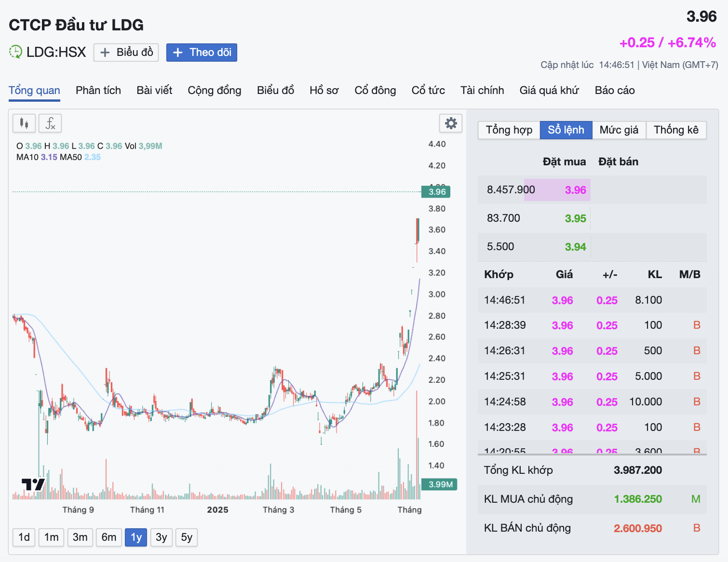This screenshot has height=562, width=728.
Task: Open chart settings gear icon
Action: (451, 123)
